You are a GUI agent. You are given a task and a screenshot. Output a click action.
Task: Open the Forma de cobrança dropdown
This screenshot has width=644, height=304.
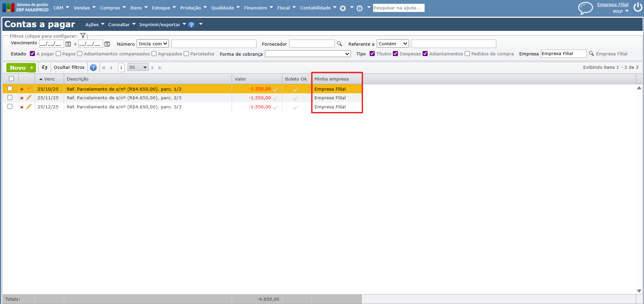click(308, 54)
